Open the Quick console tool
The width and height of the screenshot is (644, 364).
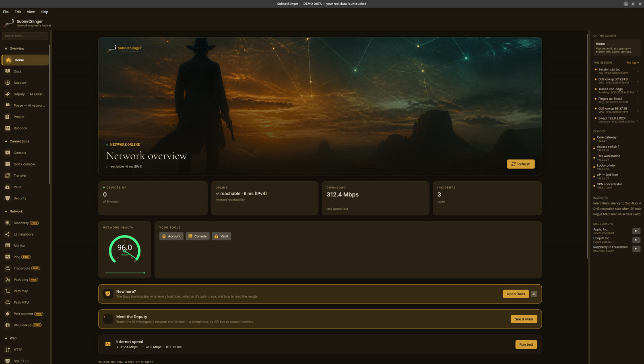(25, 164)
